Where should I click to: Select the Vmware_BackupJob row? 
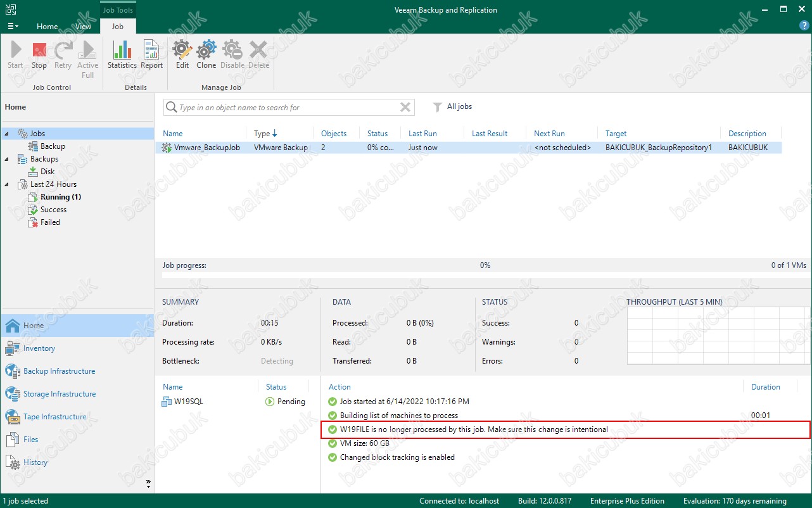(469, 148)
